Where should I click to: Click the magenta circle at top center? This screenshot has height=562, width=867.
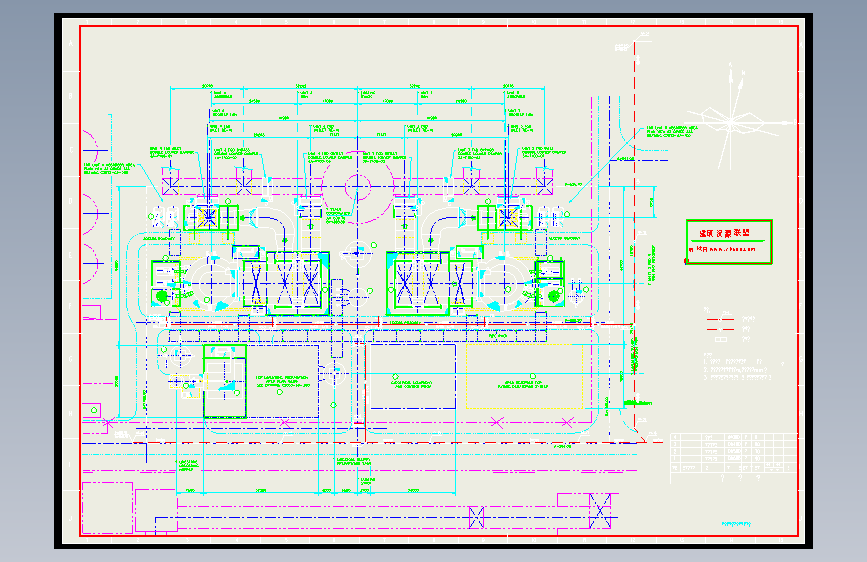pyautogui.click(x=357, y=187)
